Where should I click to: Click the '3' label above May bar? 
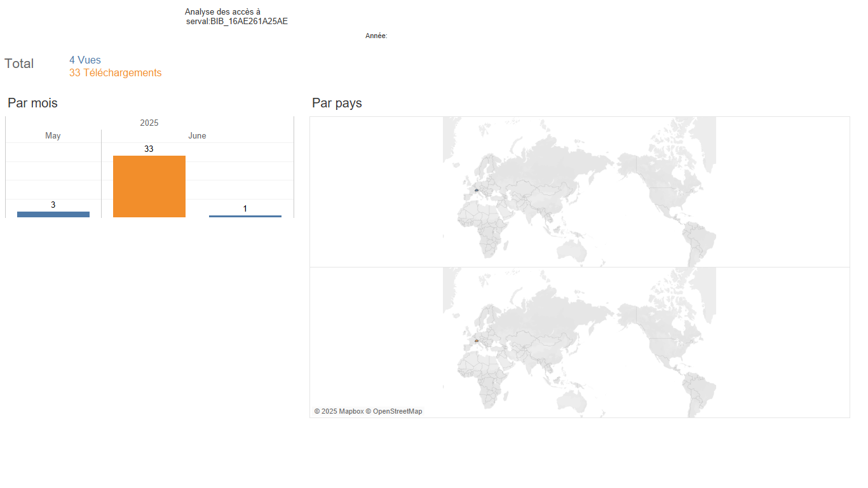tap(53, 205)
